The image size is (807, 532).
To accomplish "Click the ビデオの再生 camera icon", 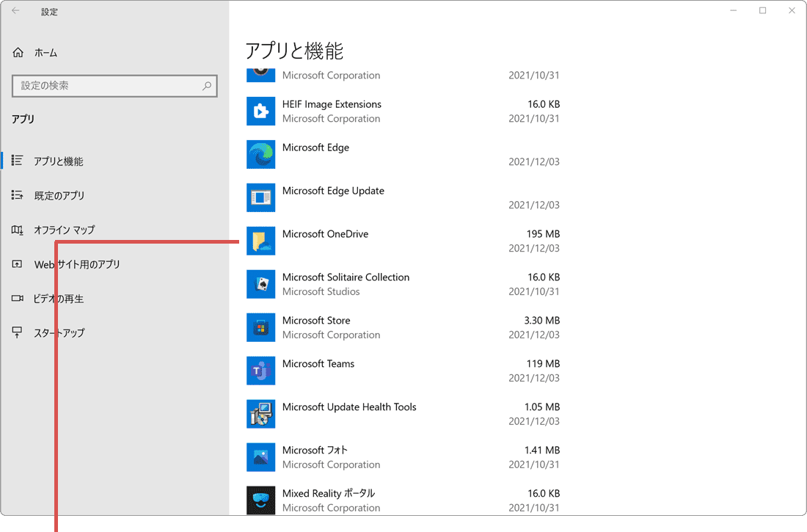I will [17, 298].
